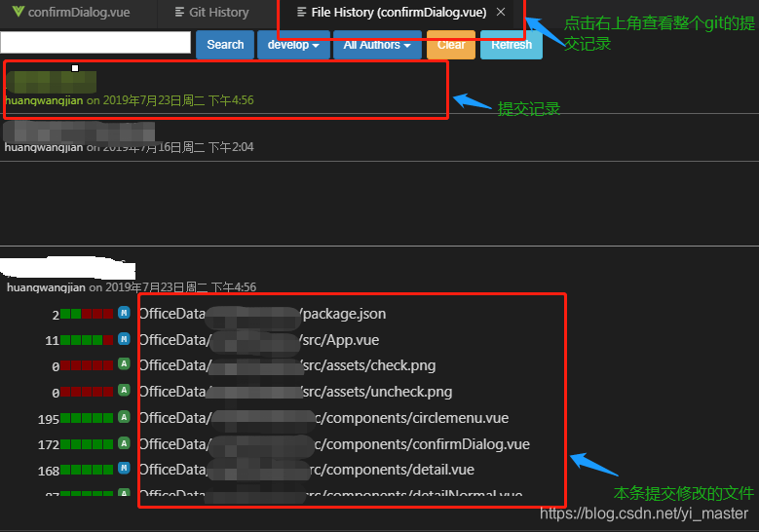Open changed file components/circlemenu.vue
This screenshot has height=532, width=759.
[323, 418]
